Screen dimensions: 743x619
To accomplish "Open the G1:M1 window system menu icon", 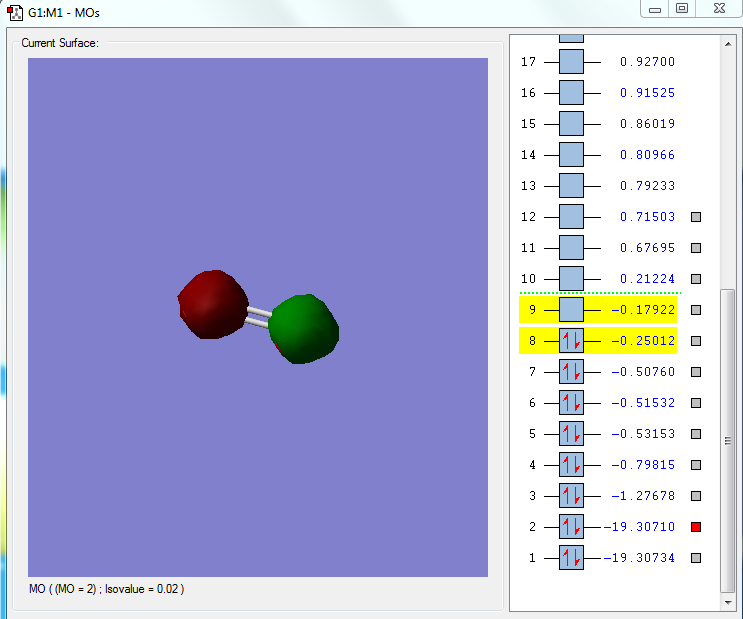I will [15, 13].
